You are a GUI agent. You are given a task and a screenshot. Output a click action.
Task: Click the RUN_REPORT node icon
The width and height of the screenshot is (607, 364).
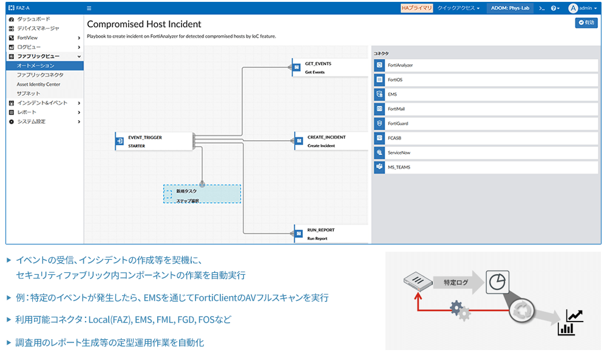[299, 234]
